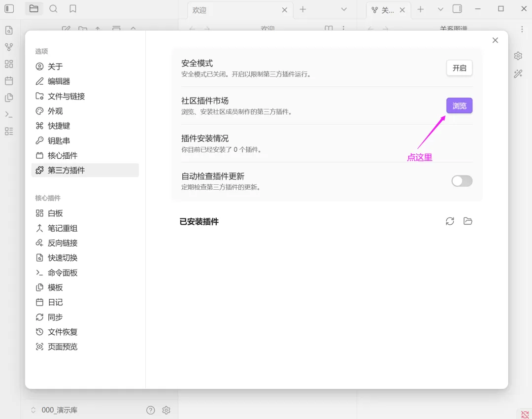
Task: Open 核心插件 settings section
Action: [x=85, y=155]
